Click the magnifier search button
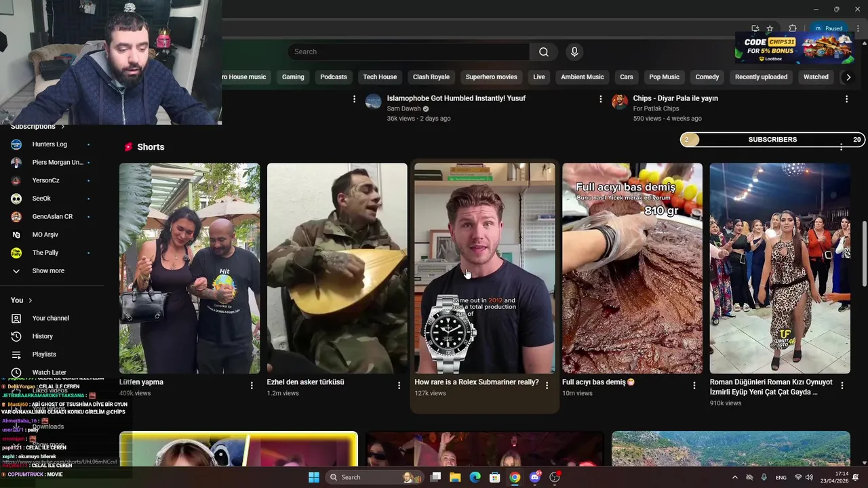The width and height of the screenshot is (868, 488). [544, 52]
